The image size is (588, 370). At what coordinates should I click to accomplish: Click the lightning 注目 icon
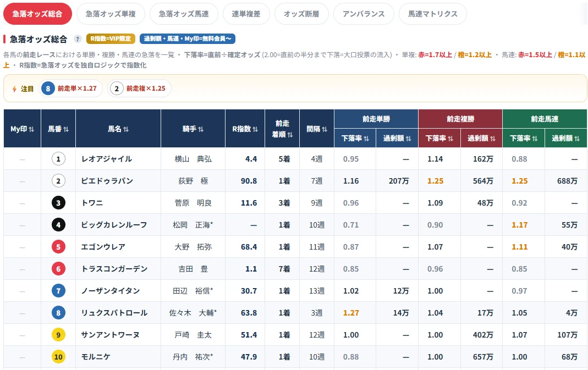[x=15, y=89]
